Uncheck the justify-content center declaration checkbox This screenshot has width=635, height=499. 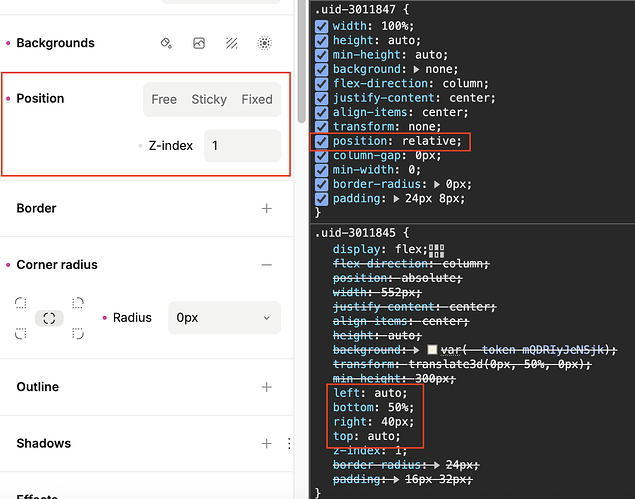click(x=321, y=98)
